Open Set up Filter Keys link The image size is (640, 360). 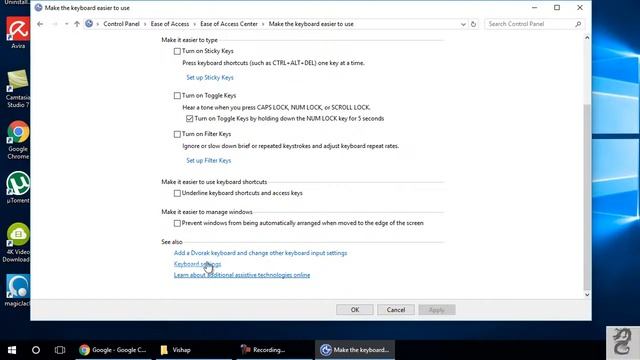(209, 161)
